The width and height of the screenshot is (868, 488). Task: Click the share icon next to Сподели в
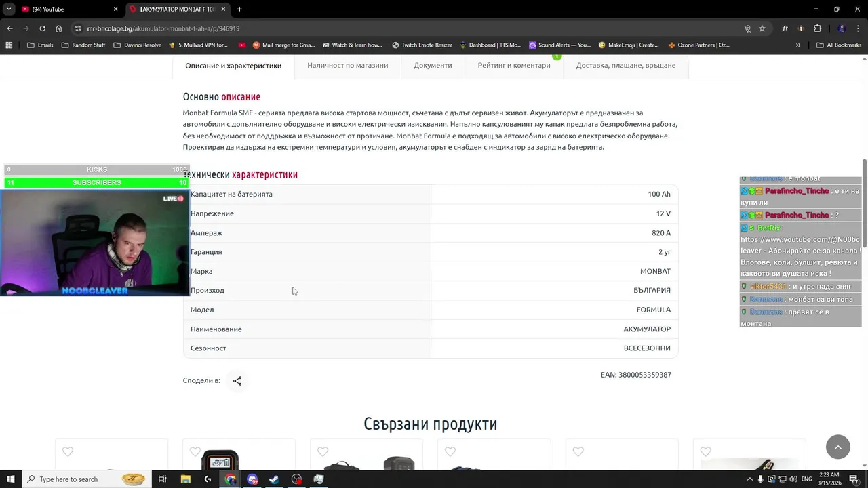(x=237, y=381)
